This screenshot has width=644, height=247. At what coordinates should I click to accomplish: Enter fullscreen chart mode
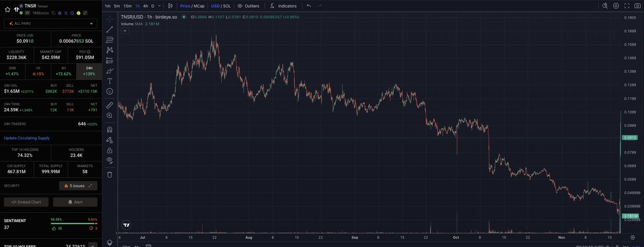(x=627, y=6)
